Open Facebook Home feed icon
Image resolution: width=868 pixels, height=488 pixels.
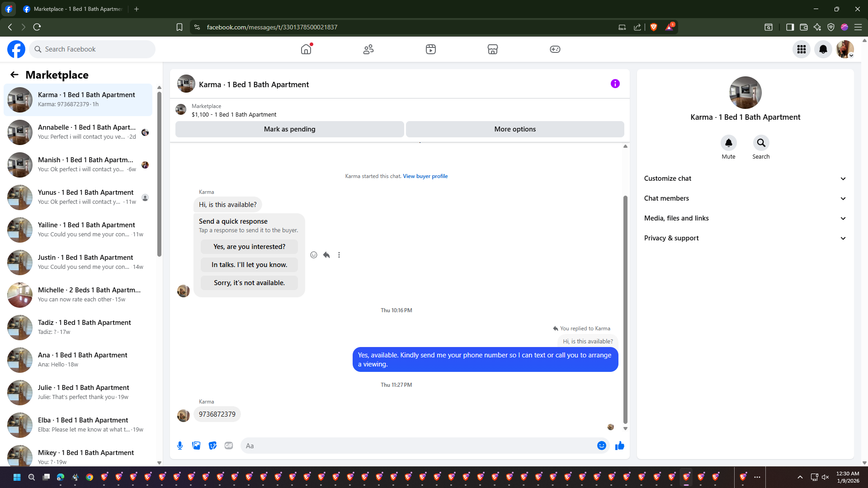click(x=306, y=49)
